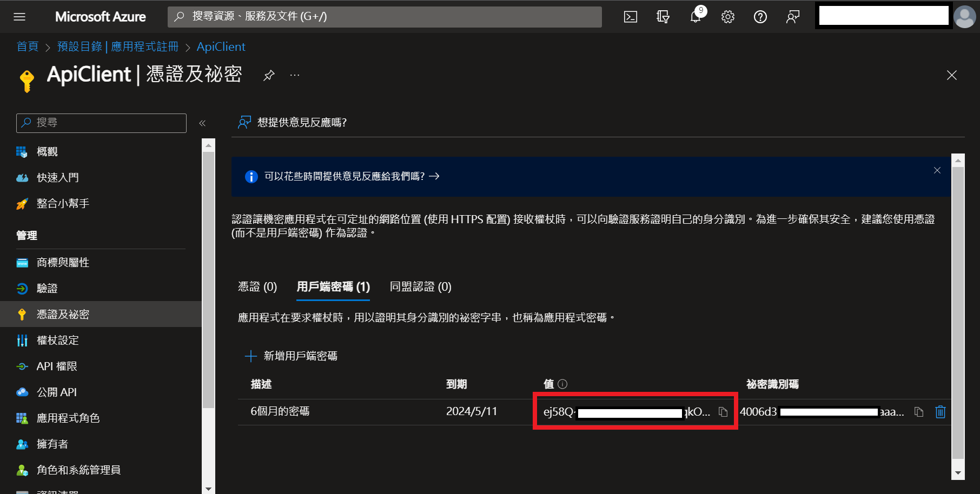This screenshot has width=980, height=494.
Task: Click the sidebar scrollbar up arrow
Action: (209, 145)
